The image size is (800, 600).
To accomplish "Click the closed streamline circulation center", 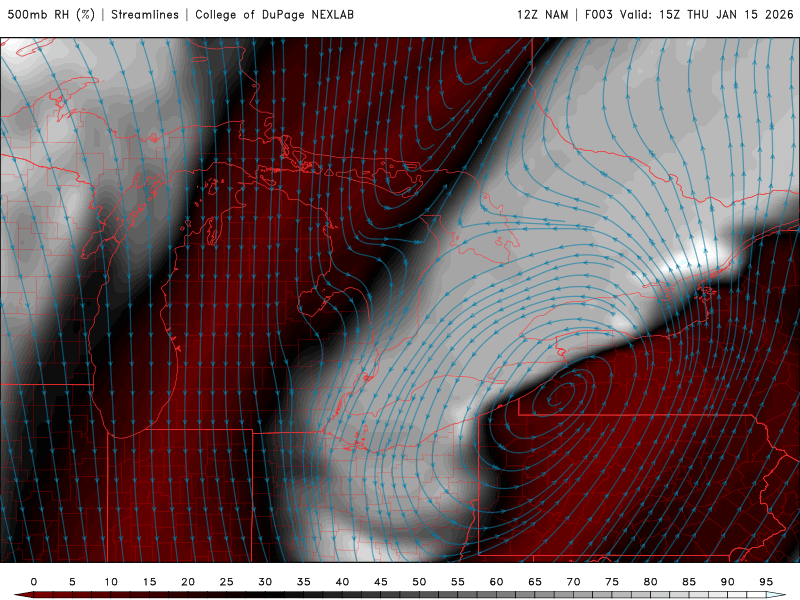I will 560,396.
